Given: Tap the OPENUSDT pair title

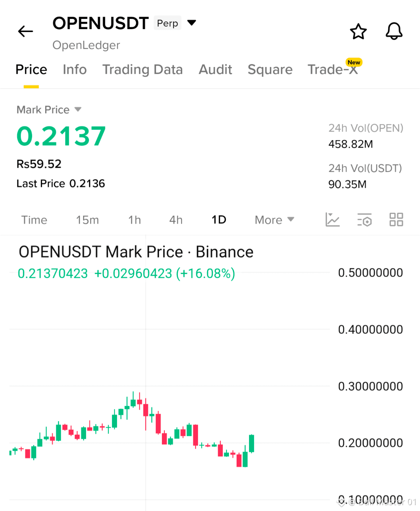Looking at the screenshot, I should pos(101,23).
